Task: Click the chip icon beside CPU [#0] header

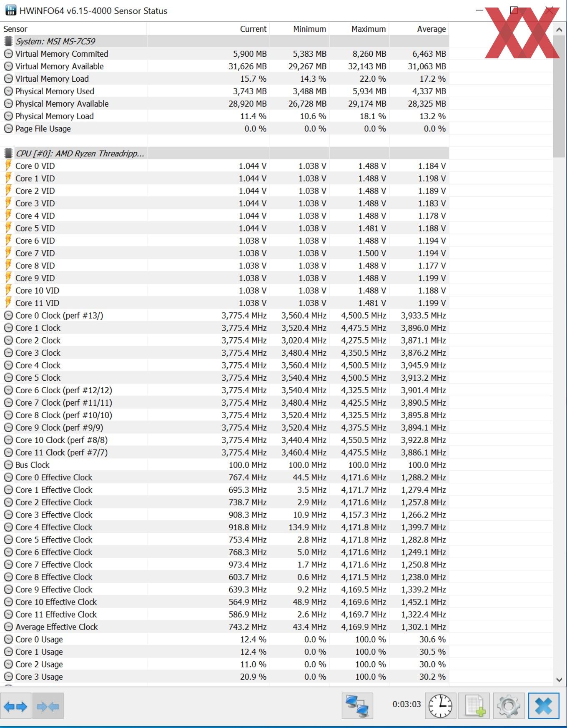Action: point(8,153)
